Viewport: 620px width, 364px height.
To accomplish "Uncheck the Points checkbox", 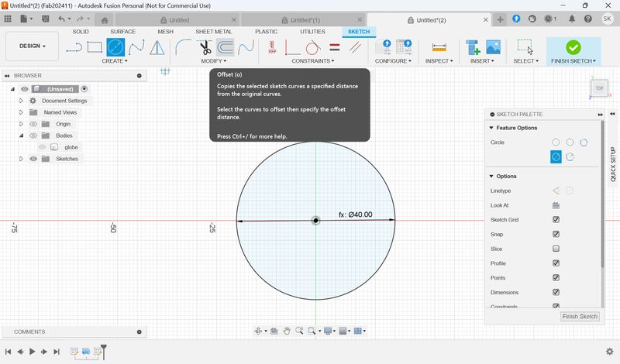I will [x=556, y=277].
